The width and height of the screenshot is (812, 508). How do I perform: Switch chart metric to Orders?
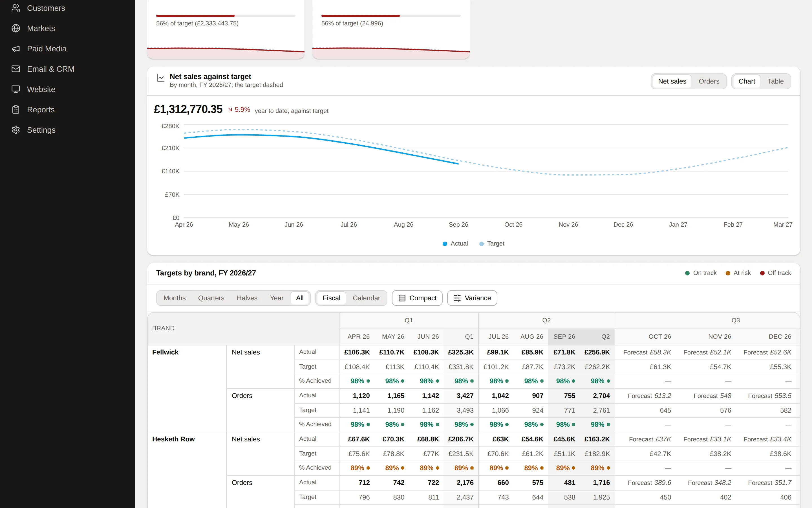point(709,81)
